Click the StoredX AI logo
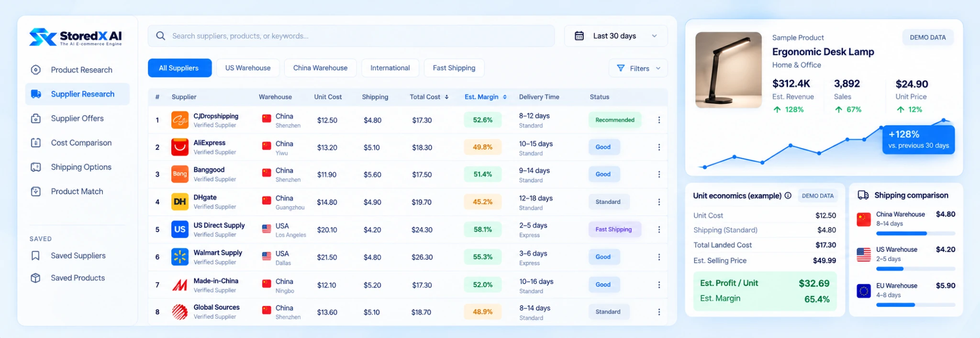Screen dimensions: 980x338 point(76,37)
